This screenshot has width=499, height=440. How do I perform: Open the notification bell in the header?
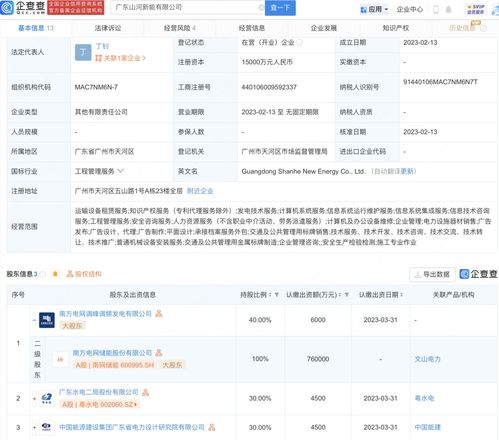pos(449,9)
